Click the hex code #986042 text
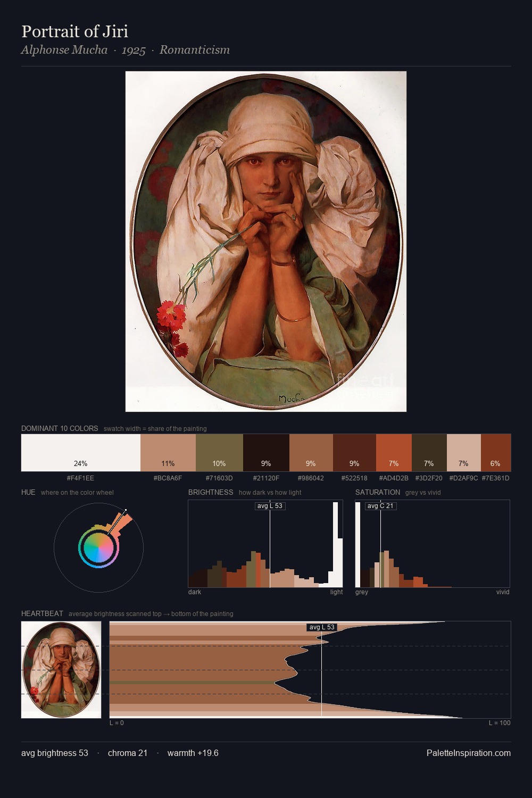 point(311,478)
